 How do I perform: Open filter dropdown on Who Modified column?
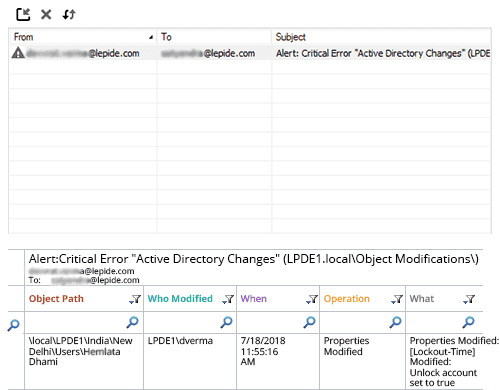tap(228, 299)
